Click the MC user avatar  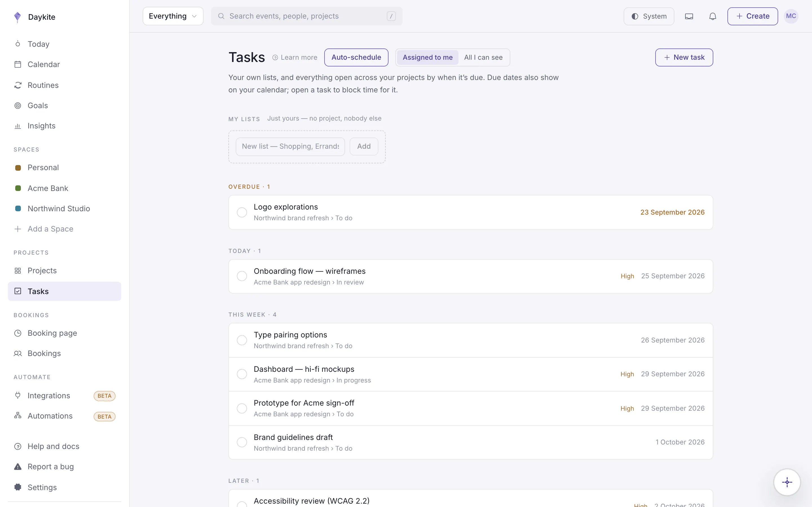pos(791,16)
